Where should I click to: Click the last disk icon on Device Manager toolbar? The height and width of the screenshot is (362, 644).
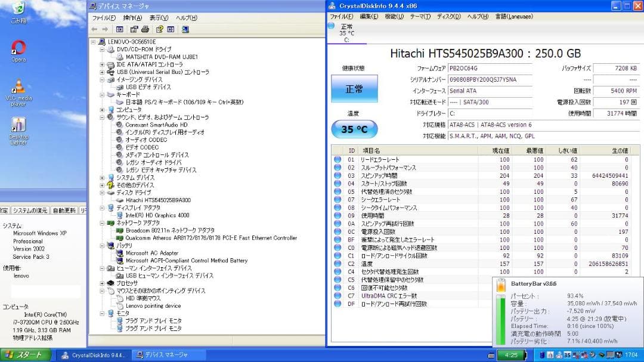click(x=185, y=29)
